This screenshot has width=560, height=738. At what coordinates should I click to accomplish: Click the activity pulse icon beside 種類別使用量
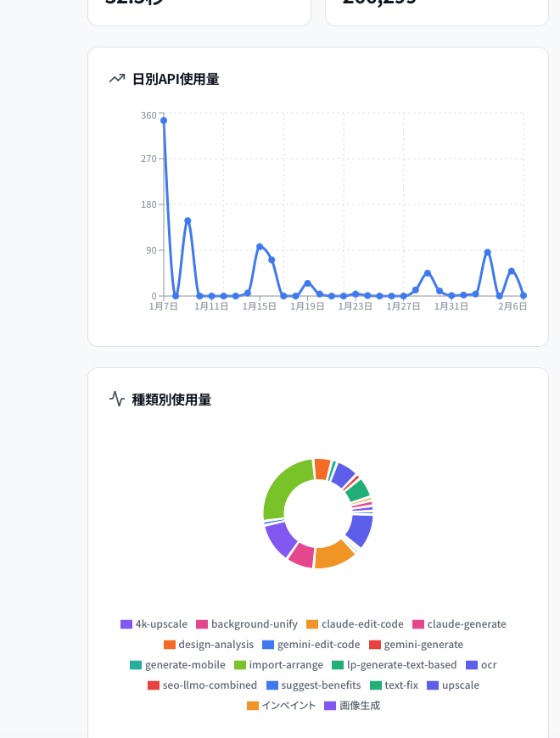pos(117,399)
